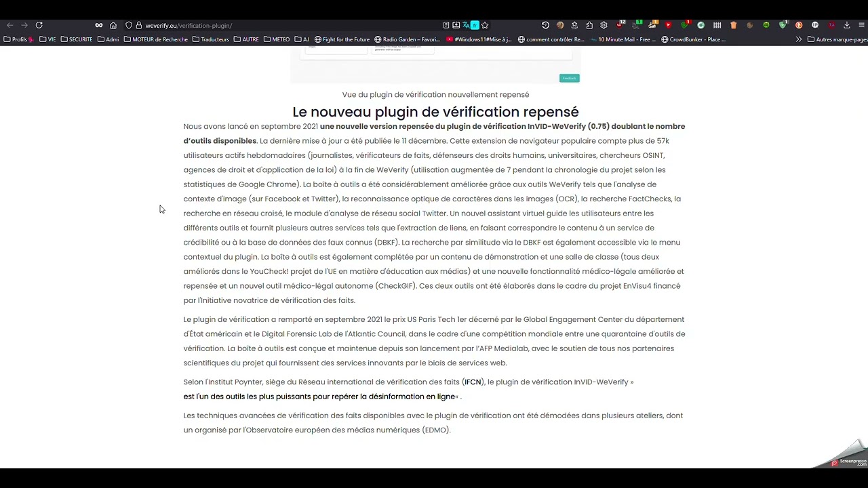Open the METEO bookmark folder

(277, 39)
